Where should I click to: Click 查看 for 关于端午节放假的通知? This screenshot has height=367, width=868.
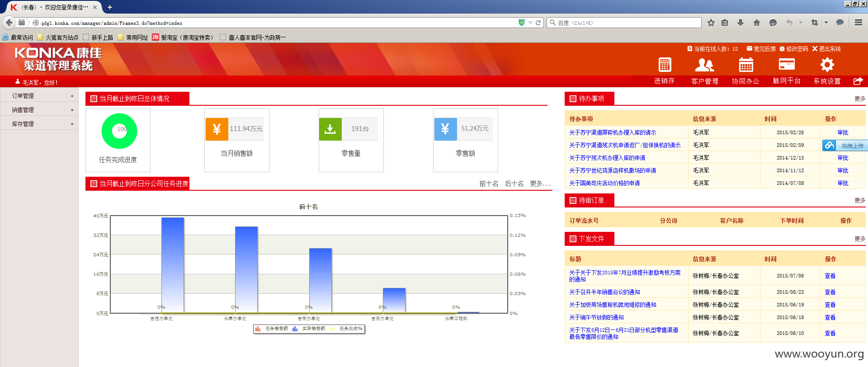(x=830, y=317)
